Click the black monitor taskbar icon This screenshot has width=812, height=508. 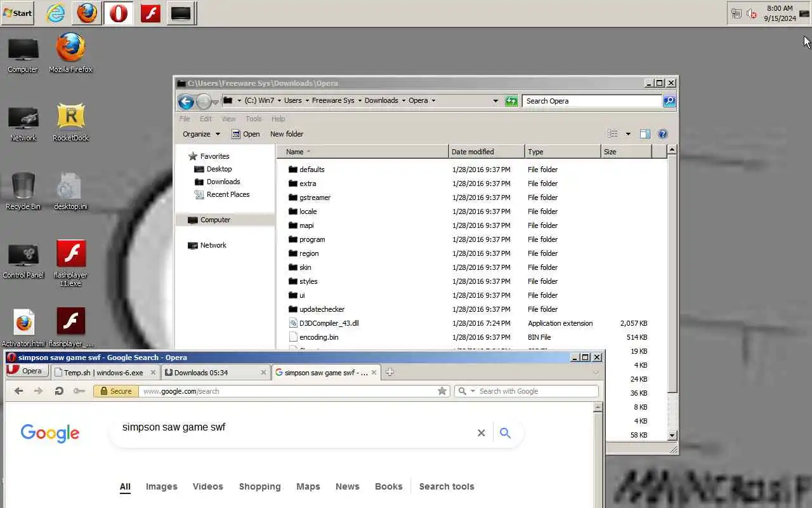point(181,13)
